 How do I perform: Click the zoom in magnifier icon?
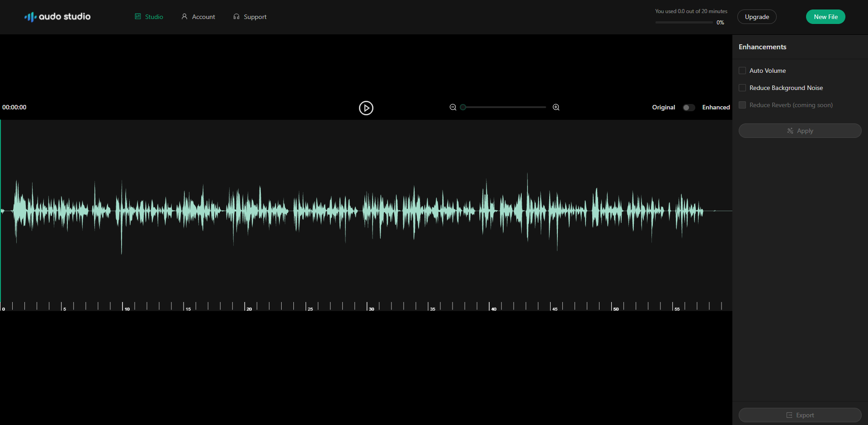(556, 108)
